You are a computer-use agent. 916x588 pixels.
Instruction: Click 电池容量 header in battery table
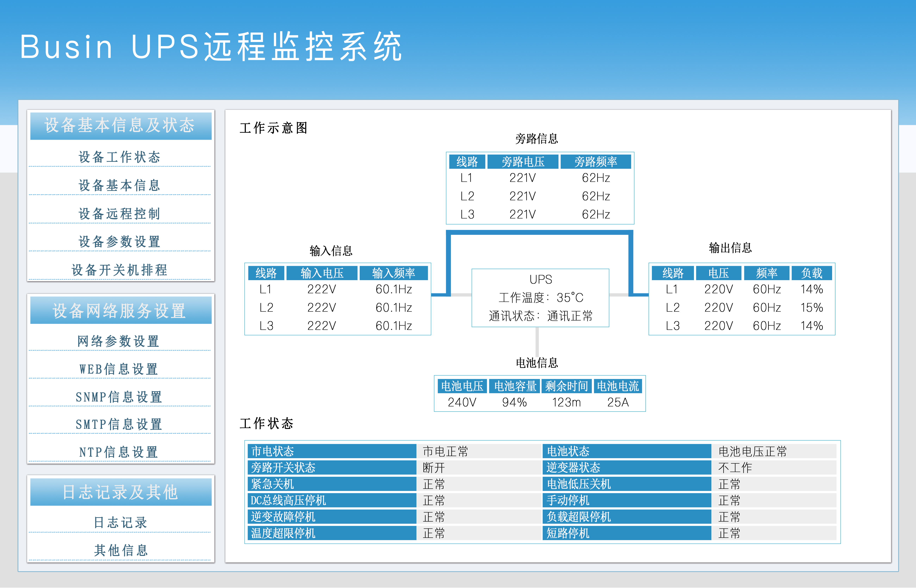515,386
